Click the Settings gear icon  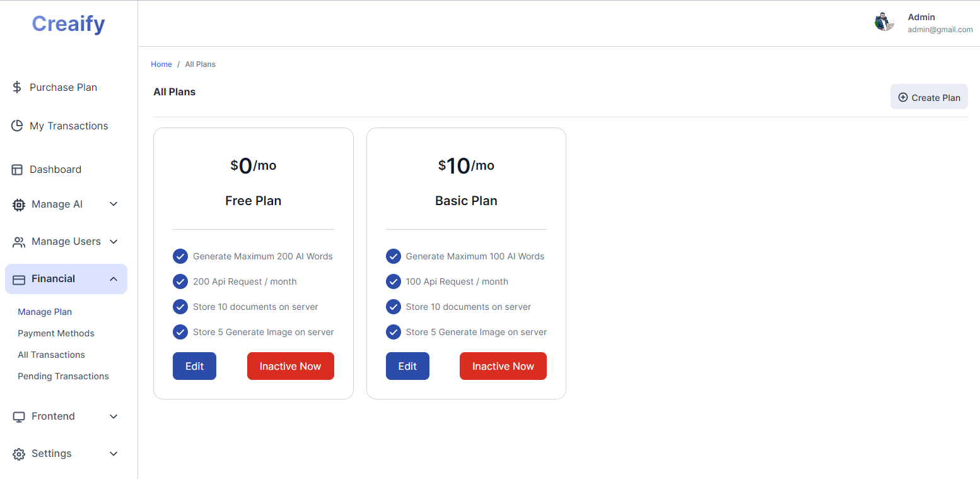19,454
